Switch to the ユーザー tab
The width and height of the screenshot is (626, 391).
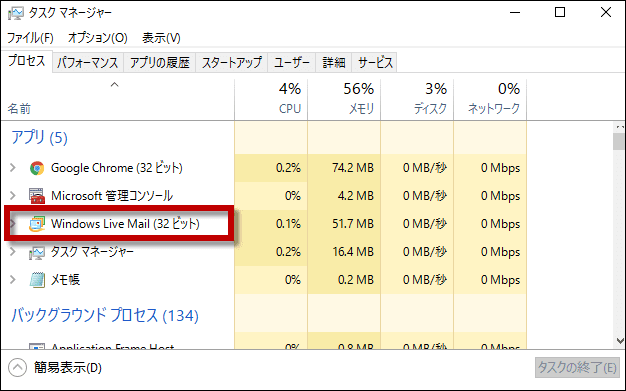[292, 63]
